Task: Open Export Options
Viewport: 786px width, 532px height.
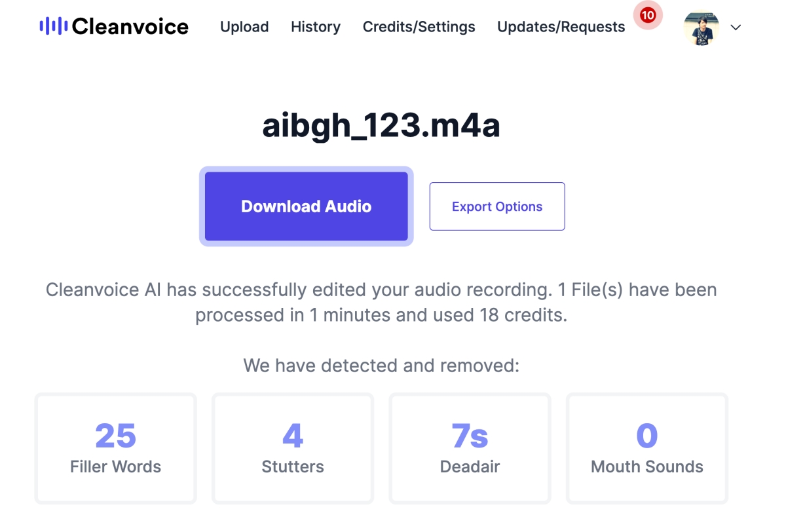Action: [x=497, y=206]
